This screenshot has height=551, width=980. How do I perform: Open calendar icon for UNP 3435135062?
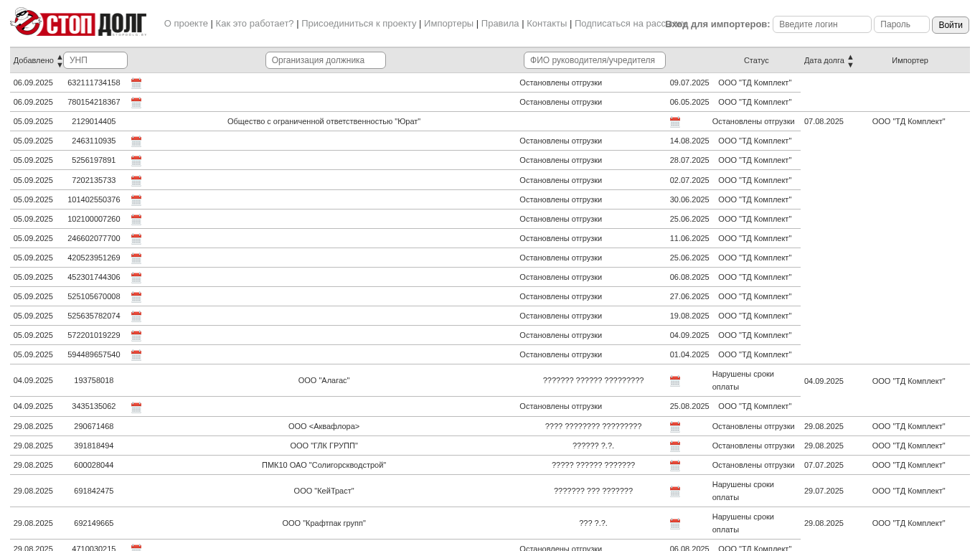click(136, 408)
